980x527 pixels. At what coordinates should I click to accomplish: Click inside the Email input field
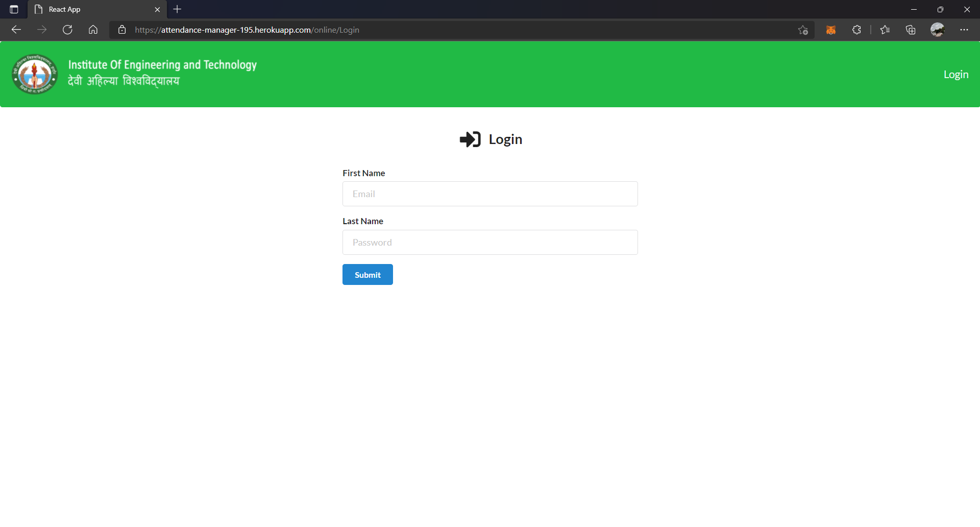(489, 194)
